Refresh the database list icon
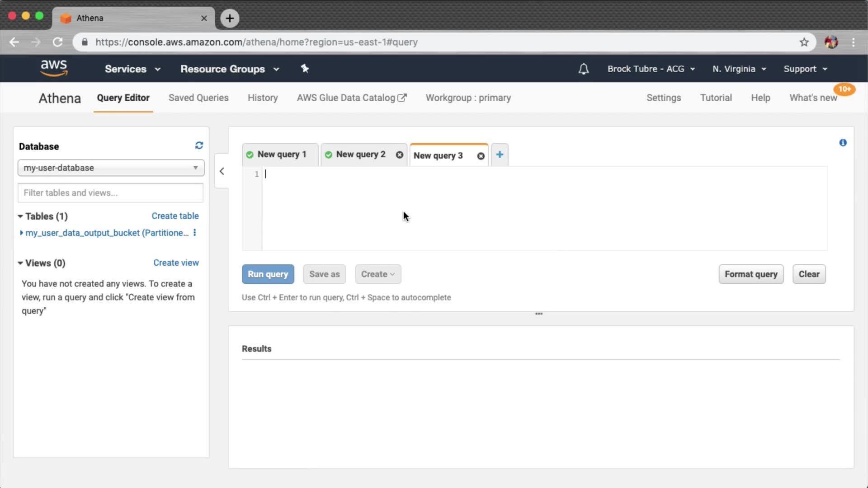Screen dimensions: 868x488 (x=199, y=145)
